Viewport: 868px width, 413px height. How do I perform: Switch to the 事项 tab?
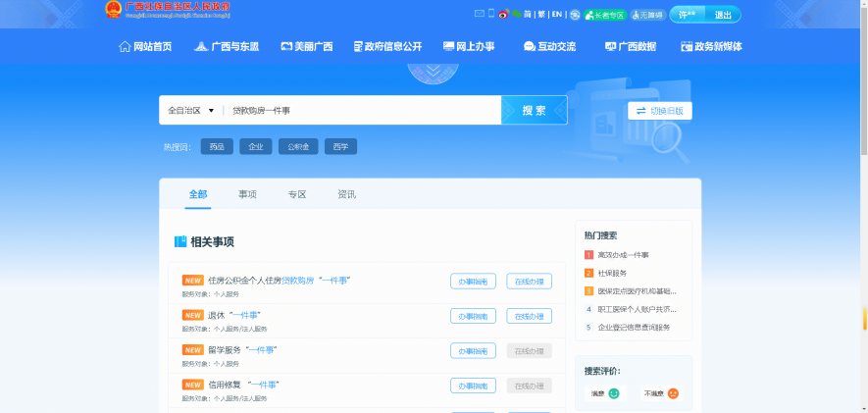[247, 194]
